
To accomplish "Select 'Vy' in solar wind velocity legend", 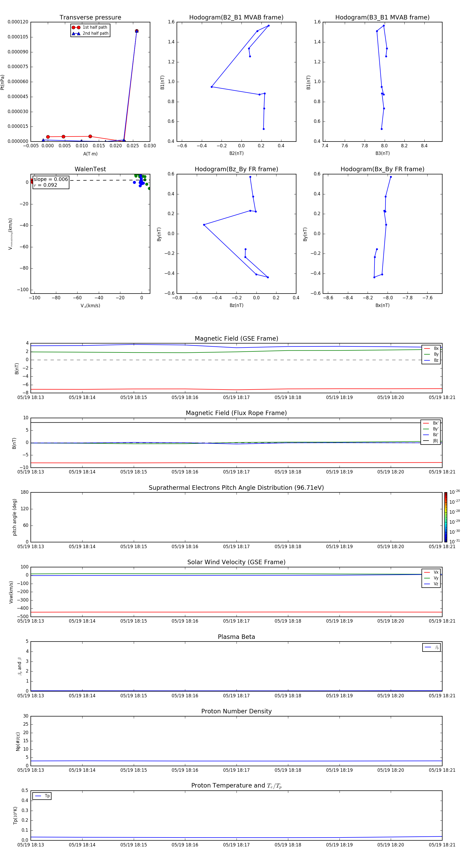I will (x=431, y=578).
